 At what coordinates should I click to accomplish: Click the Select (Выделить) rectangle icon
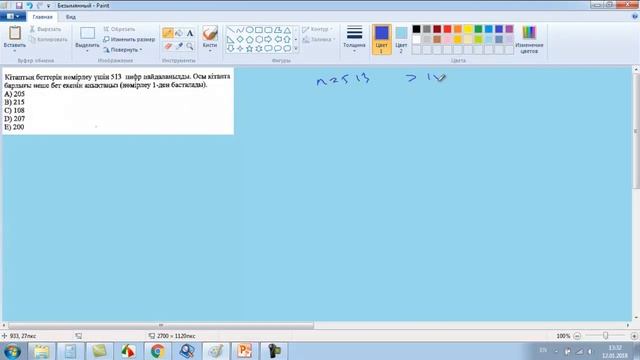pyautogui.click(x=87, y=33)
